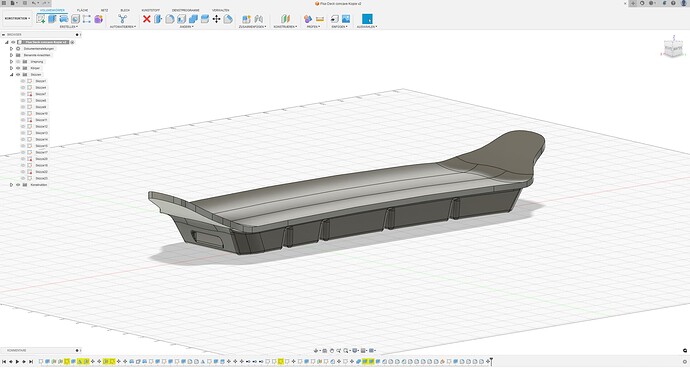Toggle the eye icon beside Skizze10
The width and height of the screenshot is (690, 368).
pos(23,114)
